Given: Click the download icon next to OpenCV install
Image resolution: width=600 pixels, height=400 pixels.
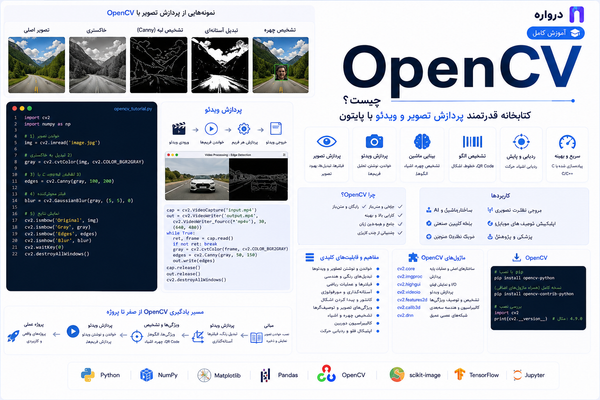Looking at the screenshot, I should click(x=517, y=257).
